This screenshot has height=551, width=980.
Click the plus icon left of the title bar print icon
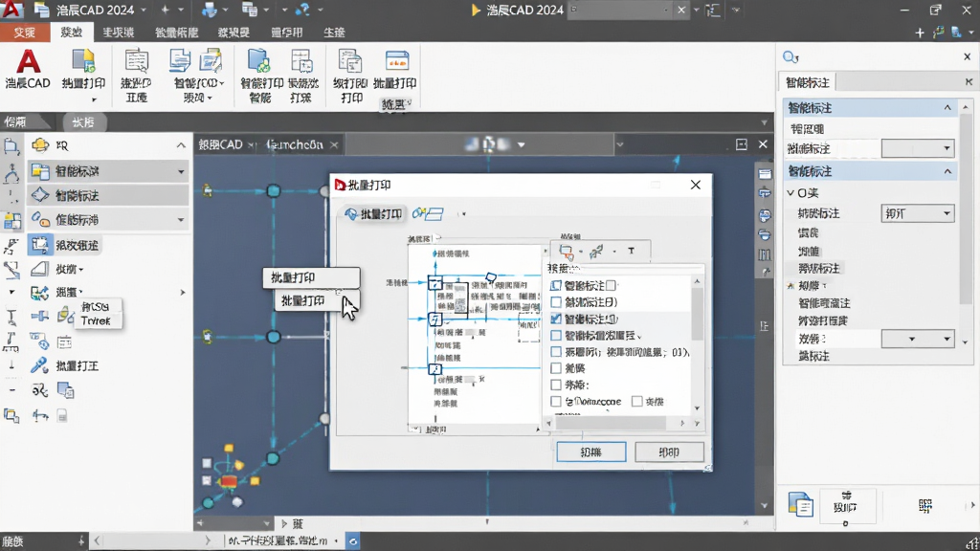(165, 10)
